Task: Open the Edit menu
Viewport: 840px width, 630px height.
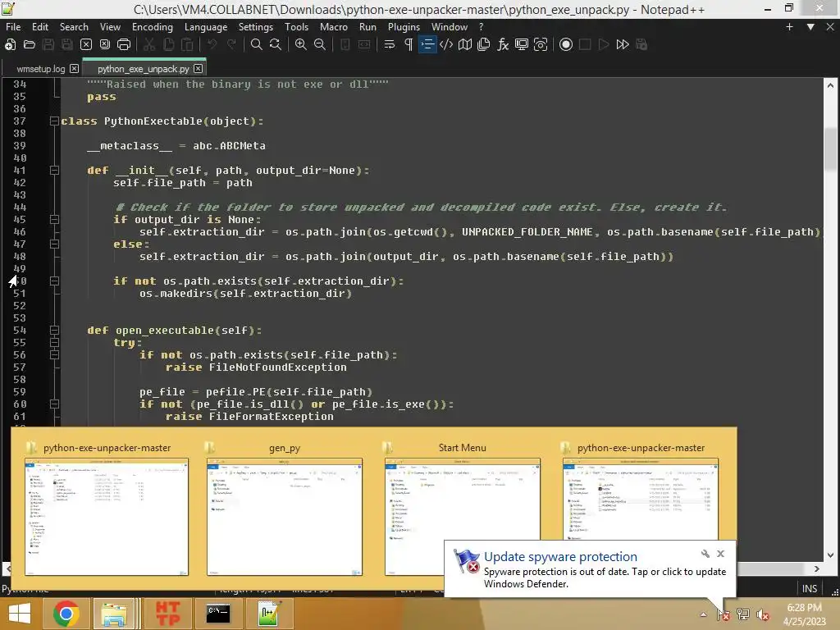Action: point(40,27)
